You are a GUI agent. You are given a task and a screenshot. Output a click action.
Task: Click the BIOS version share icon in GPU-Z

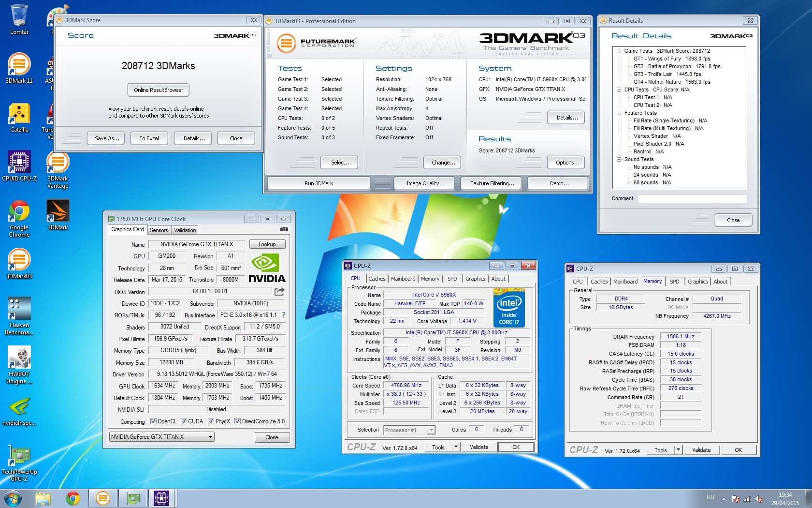tap(279, 291)
